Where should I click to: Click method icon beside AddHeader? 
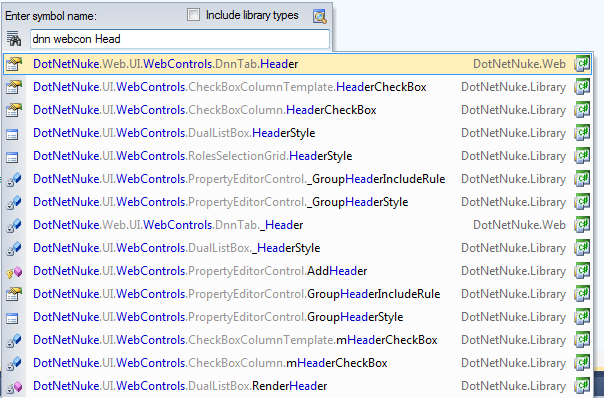point(14,272)
